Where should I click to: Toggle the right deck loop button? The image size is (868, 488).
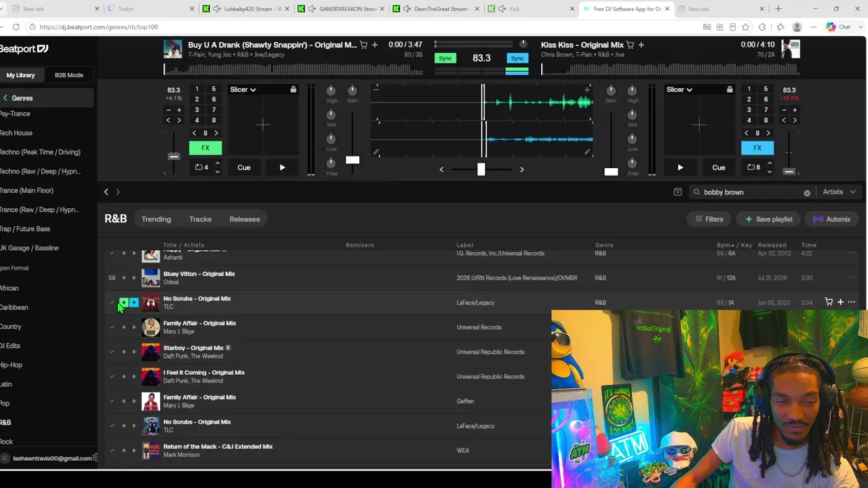tap(753, 167)
